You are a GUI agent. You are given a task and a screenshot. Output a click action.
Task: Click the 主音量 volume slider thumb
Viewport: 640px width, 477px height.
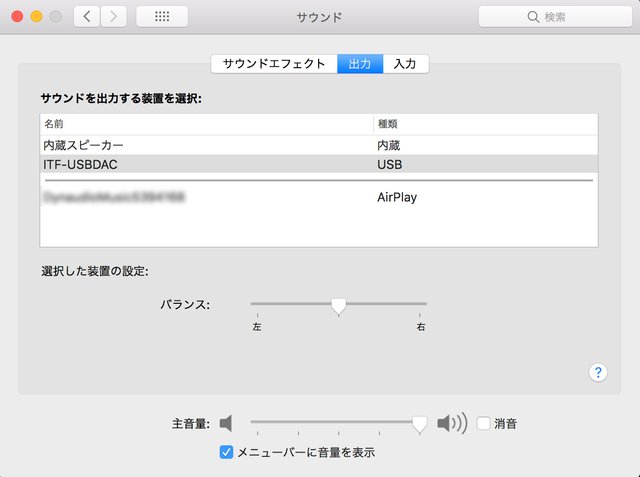click(420, 424)
